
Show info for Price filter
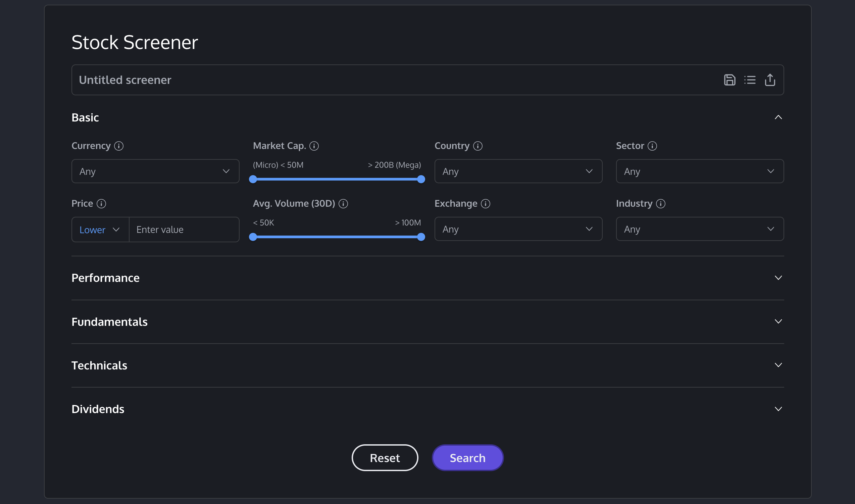tap(101, 203)
